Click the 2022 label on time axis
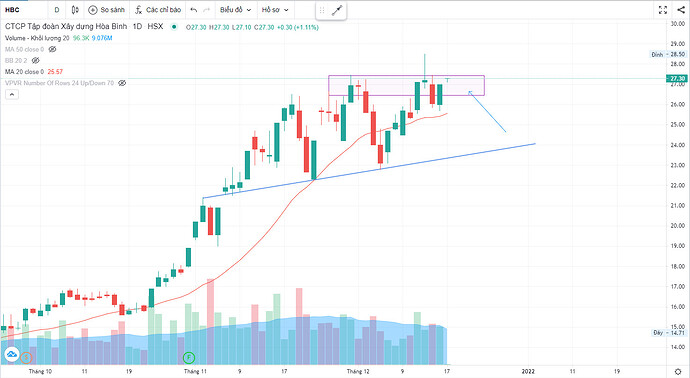Screen dimensions: 690x378 tap(528, 371)
